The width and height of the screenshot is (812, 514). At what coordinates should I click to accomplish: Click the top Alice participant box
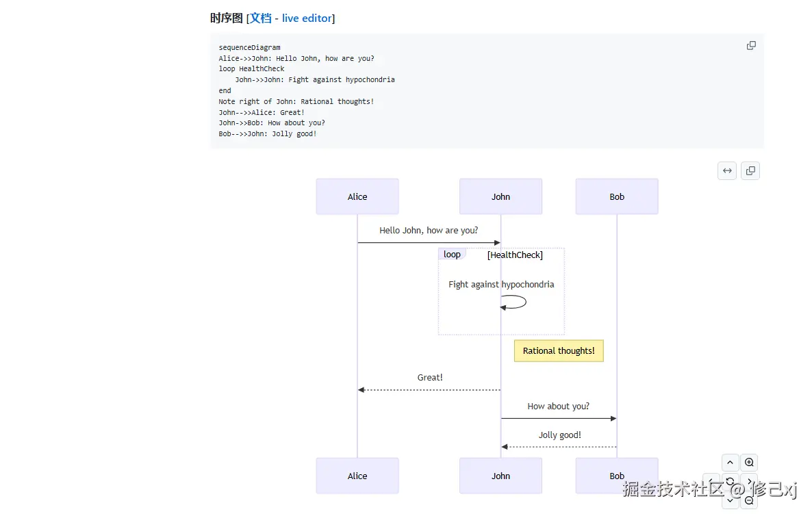[x=357, y=196]
